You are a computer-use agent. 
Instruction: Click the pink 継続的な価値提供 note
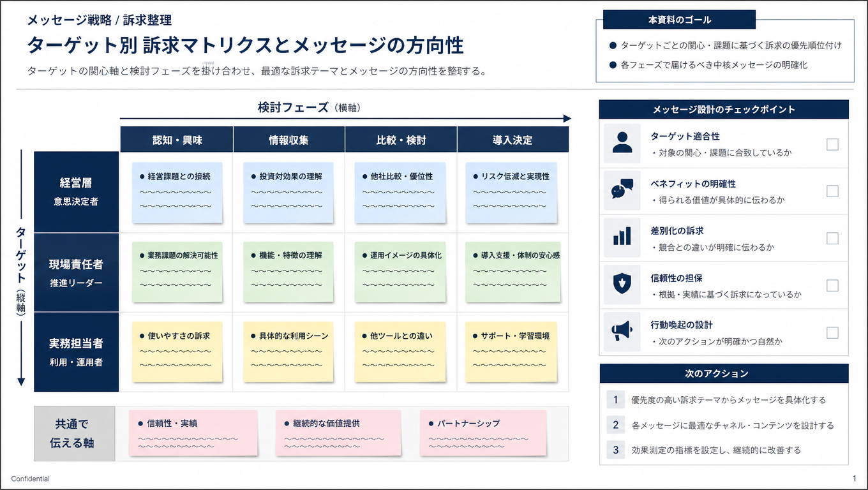tap(338, 433)
